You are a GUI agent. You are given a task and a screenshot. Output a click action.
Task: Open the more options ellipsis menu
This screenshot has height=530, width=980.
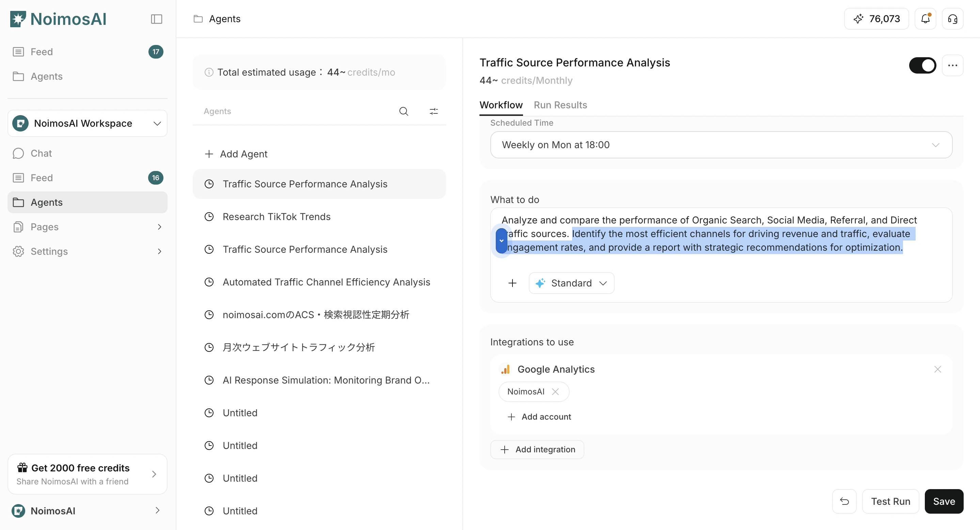coord(952,65)
